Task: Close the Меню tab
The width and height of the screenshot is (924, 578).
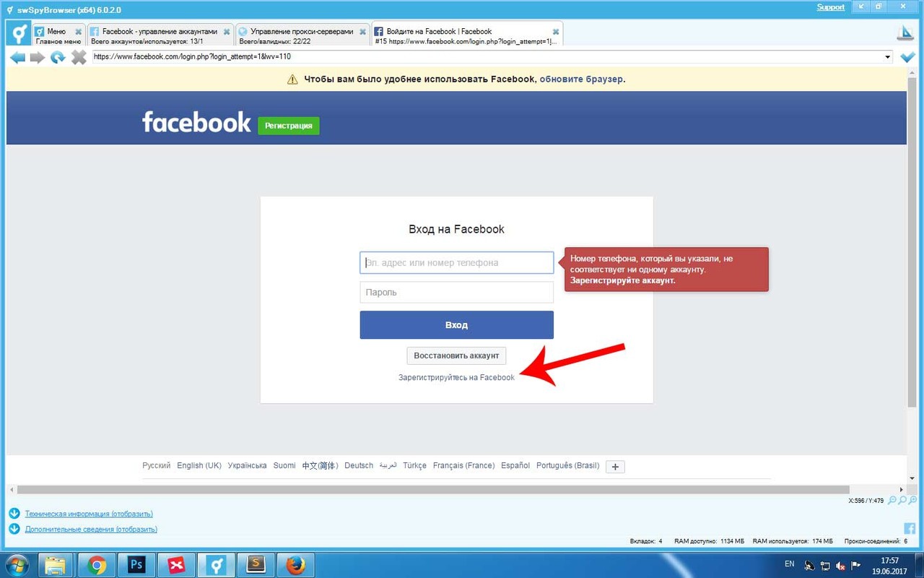Action: point(79,32)
